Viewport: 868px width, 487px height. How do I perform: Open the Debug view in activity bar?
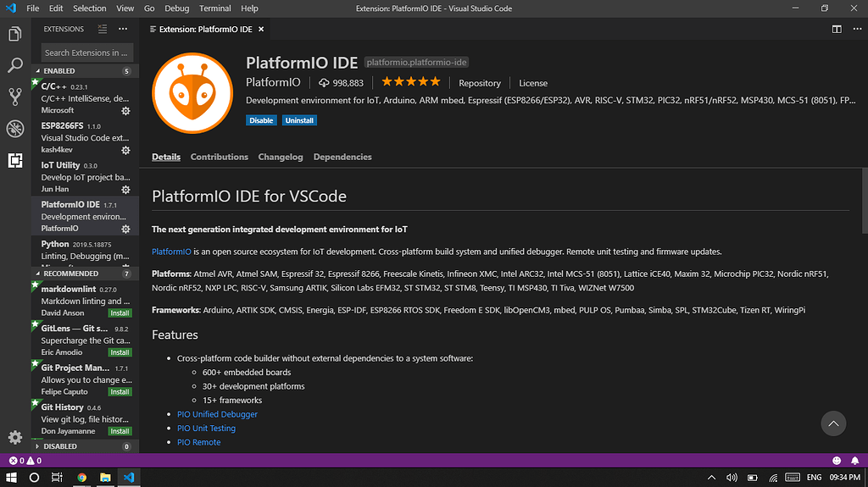(x=15, y=129)
